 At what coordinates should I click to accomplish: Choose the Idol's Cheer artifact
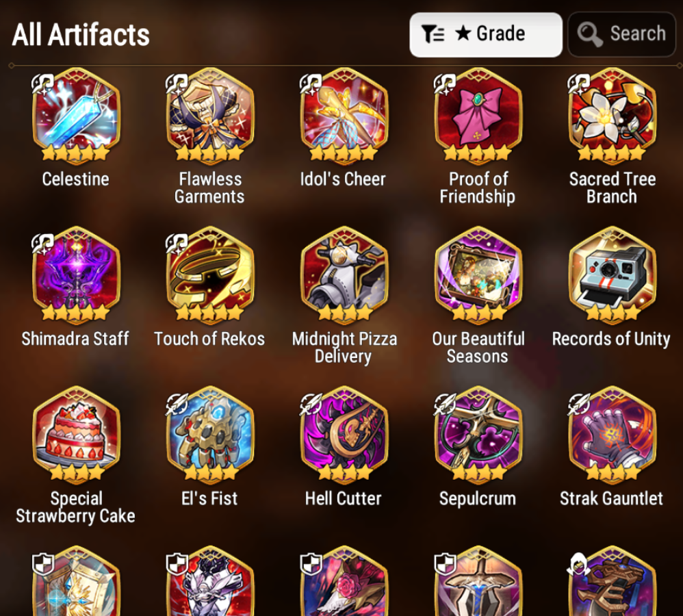coord(344,116)
